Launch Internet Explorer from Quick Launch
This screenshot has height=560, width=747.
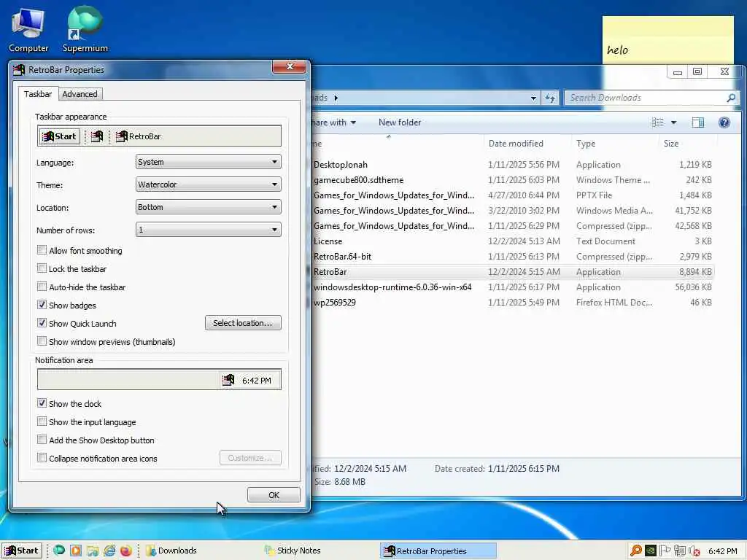pyautogui.click(x=109, y=551)
